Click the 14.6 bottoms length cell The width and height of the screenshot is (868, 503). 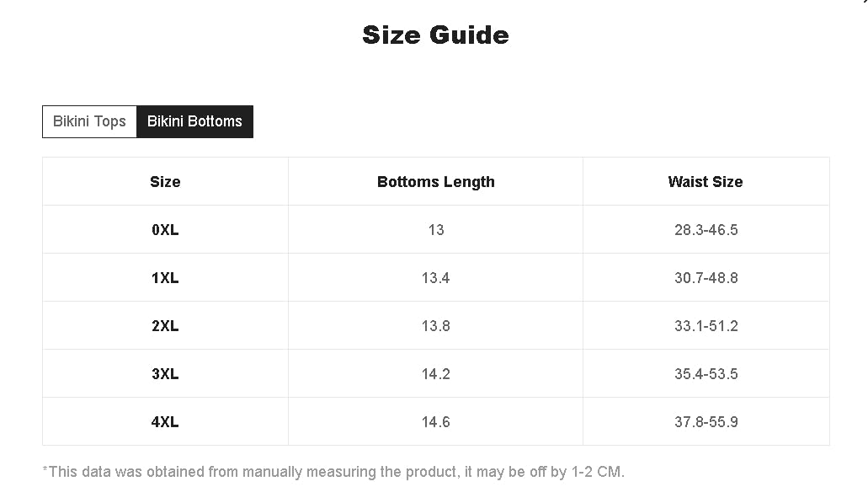pyautogui.click(x=435, y=422)
